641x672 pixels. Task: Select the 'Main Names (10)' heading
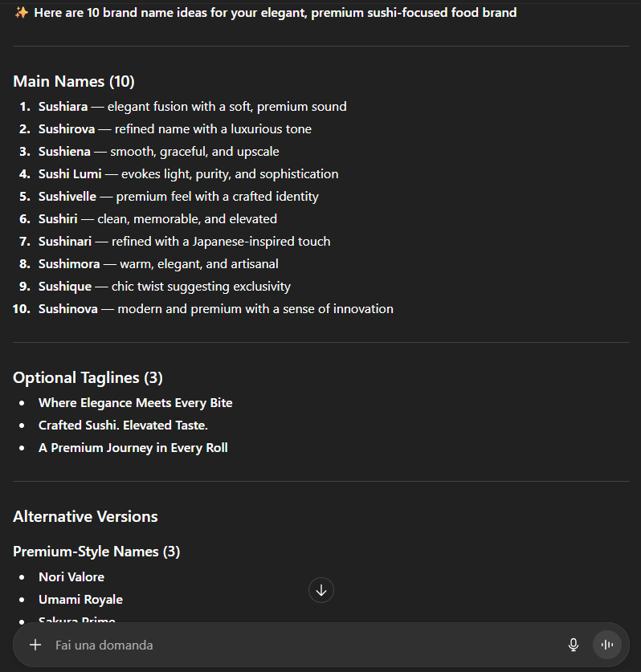tap(73, 81)
